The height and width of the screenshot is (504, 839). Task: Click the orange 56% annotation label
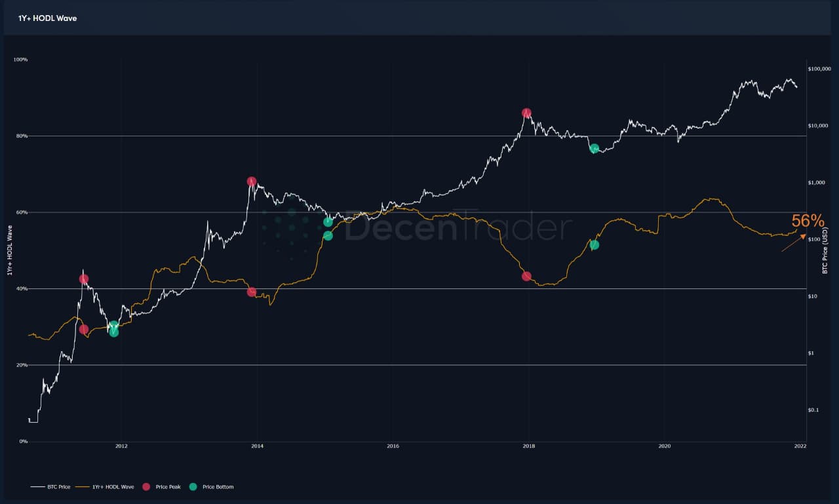pos(808,221)
